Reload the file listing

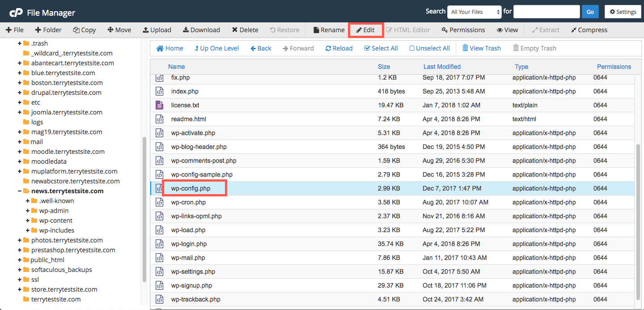coord(339,48)
